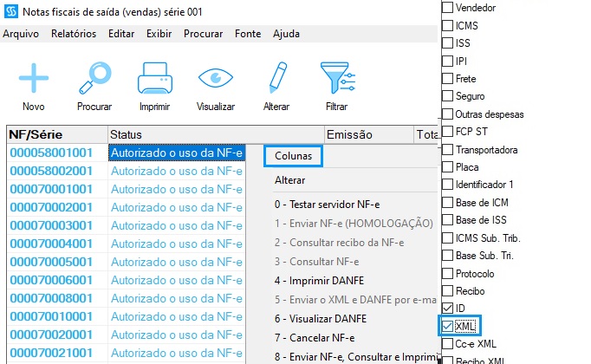
Task: Select Colunas in the context menu
Action: click(x=293, y=155)
